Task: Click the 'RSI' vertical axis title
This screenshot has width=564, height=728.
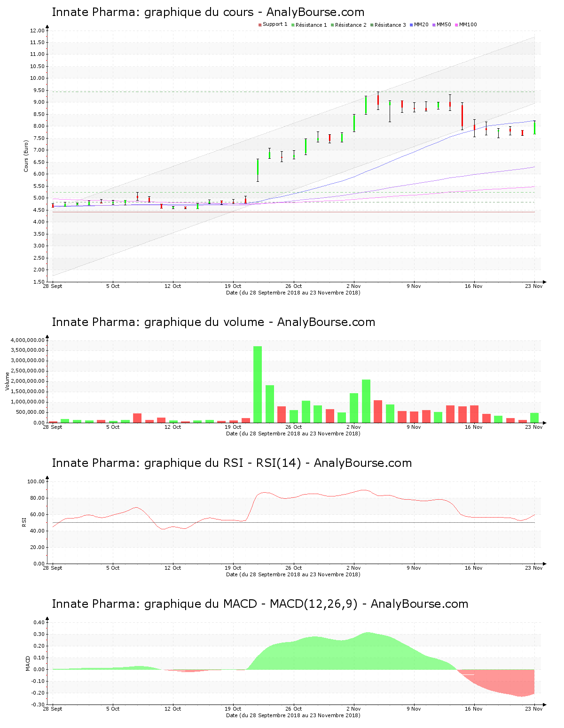Action: click(24, 522)
